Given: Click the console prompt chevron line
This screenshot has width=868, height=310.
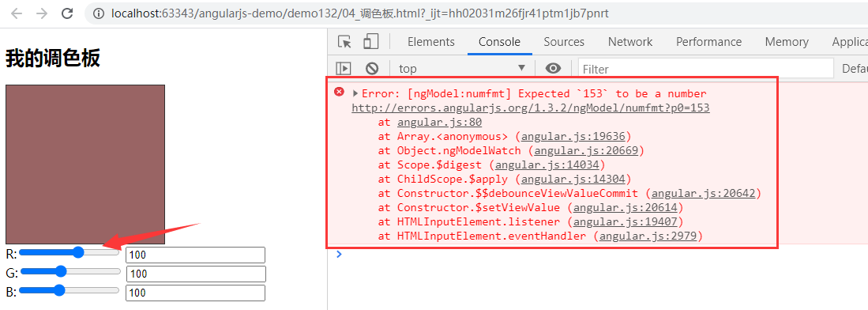Looking at the screenshot, I should 340,254.
